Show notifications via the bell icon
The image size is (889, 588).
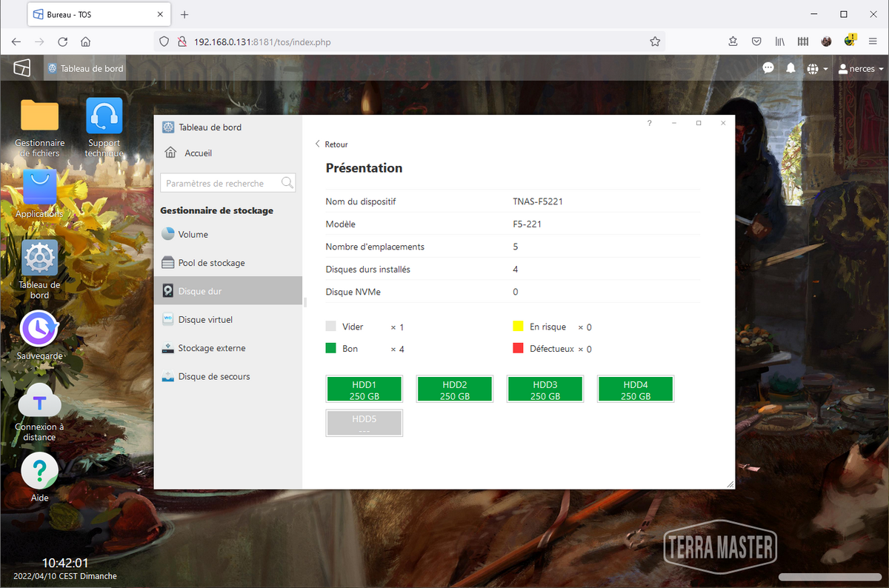(x=790, y=68)
